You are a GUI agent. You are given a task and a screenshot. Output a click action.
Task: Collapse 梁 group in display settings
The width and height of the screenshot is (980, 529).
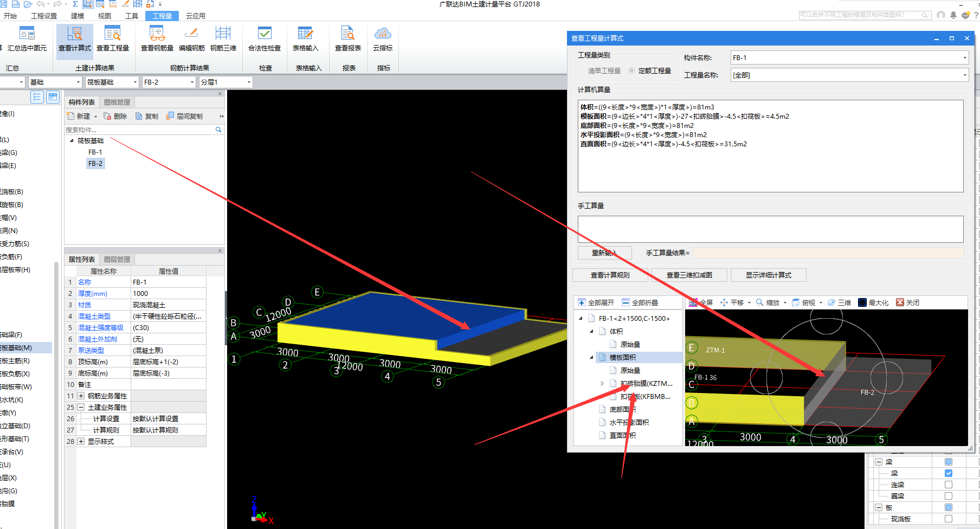pos(879,462)
